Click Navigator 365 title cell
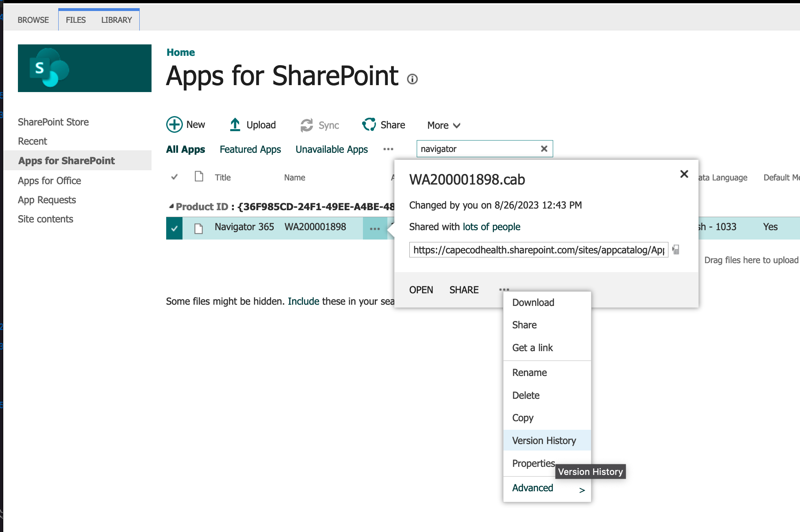The height and width of the screenshot is (532, 800). coord(244,227)
